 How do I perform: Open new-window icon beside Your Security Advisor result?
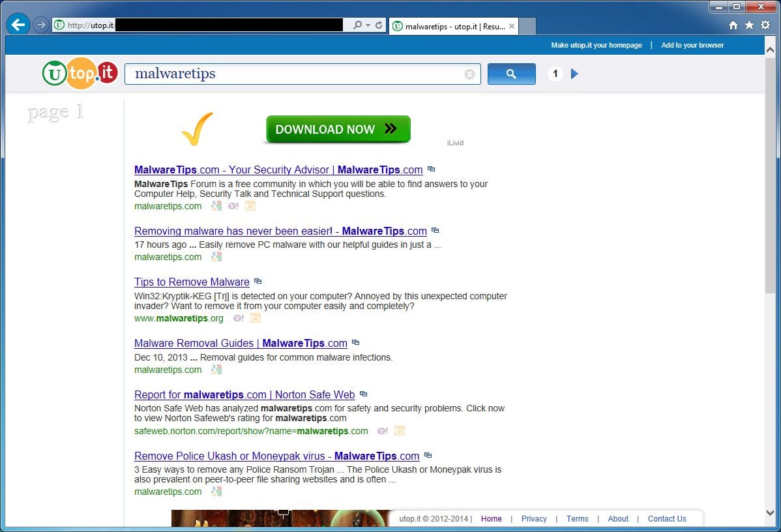click(x=432, y=170)
